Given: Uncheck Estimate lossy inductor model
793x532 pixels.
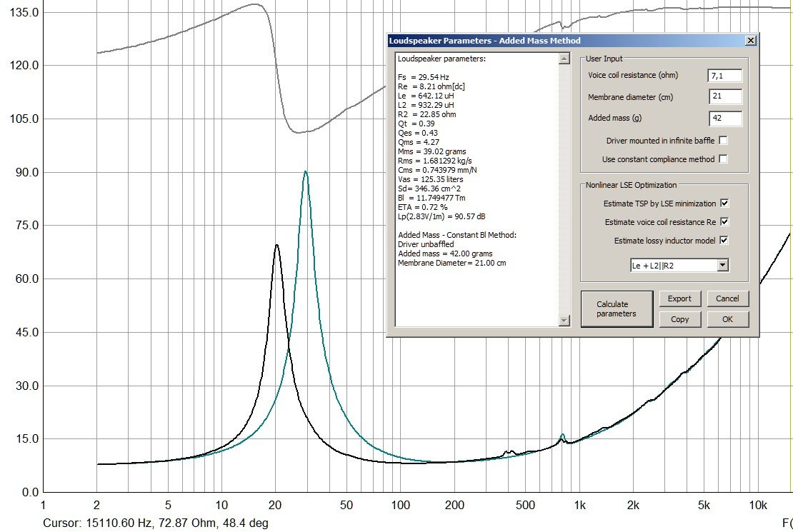Looking at the screenshot, I should click(x=724, y=240).
